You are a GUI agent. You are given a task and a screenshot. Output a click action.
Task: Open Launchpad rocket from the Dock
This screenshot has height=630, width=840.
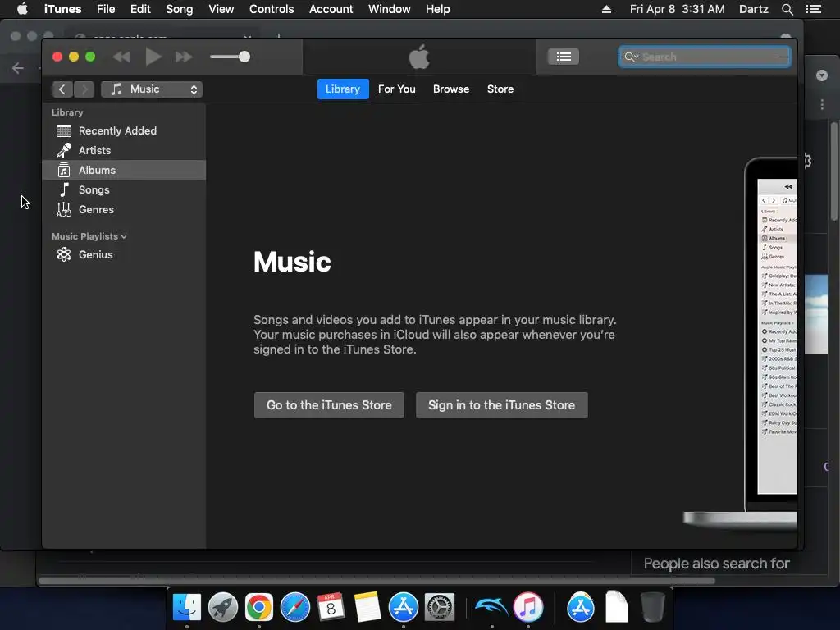223,607
